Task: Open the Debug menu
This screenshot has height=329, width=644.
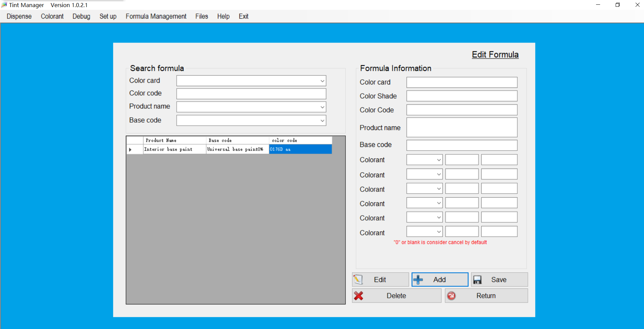Action: click(x=81, y=16)
